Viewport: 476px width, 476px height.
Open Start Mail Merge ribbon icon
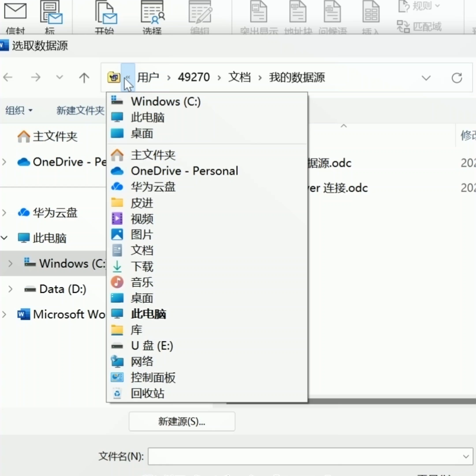(x=106, y=12)
